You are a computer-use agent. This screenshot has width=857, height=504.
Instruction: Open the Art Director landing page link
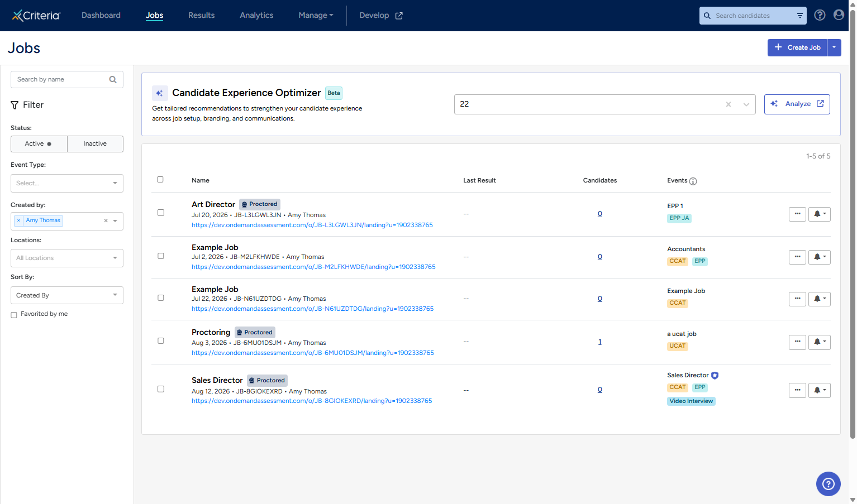pos(312,225)
